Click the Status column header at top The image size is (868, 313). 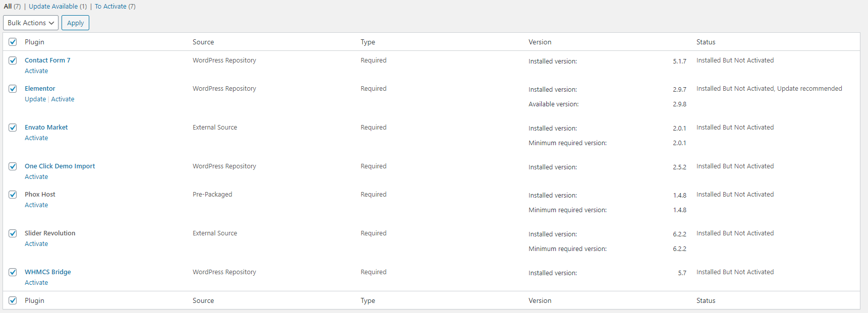(x=706, y=42)
